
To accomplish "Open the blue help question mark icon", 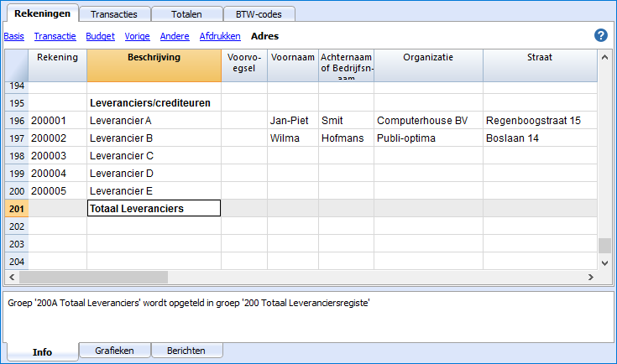I will pos(600,35).
